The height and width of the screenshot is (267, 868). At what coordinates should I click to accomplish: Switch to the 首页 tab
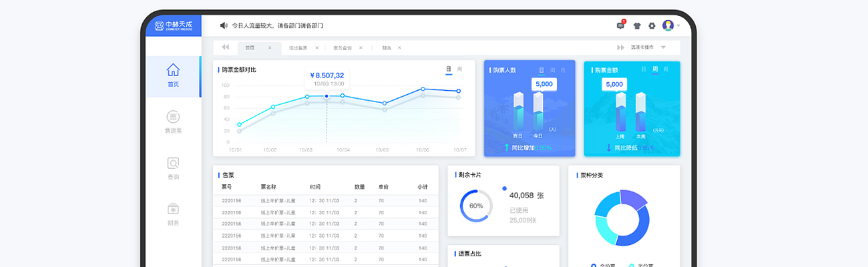click(250, 47)
